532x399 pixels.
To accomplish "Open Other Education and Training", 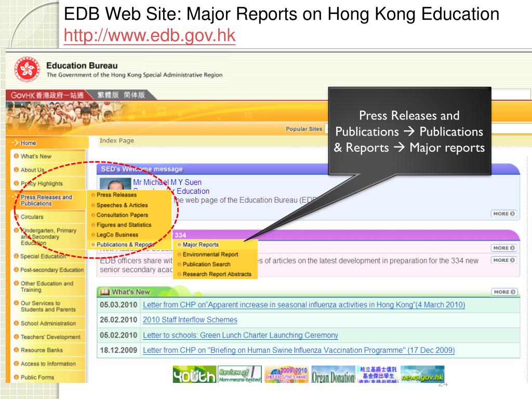I will [47, 286].
